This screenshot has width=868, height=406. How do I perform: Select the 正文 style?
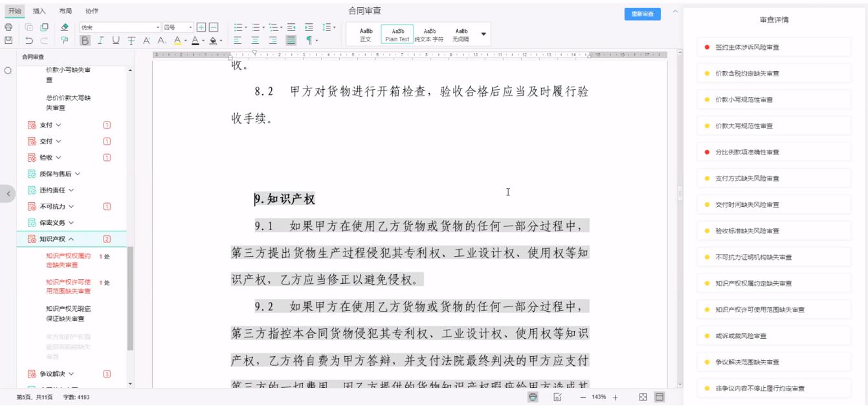[x=366, y=35]
